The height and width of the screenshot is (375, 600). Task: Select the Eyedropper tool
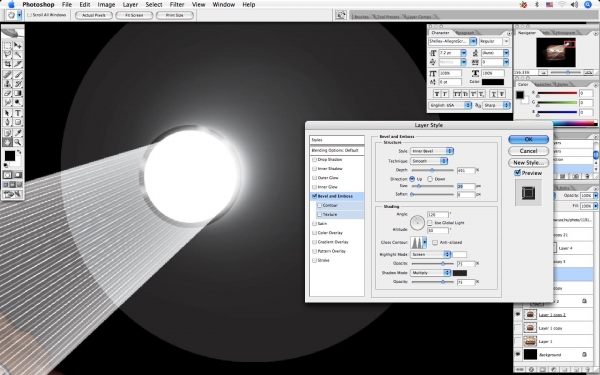point(18,133)
